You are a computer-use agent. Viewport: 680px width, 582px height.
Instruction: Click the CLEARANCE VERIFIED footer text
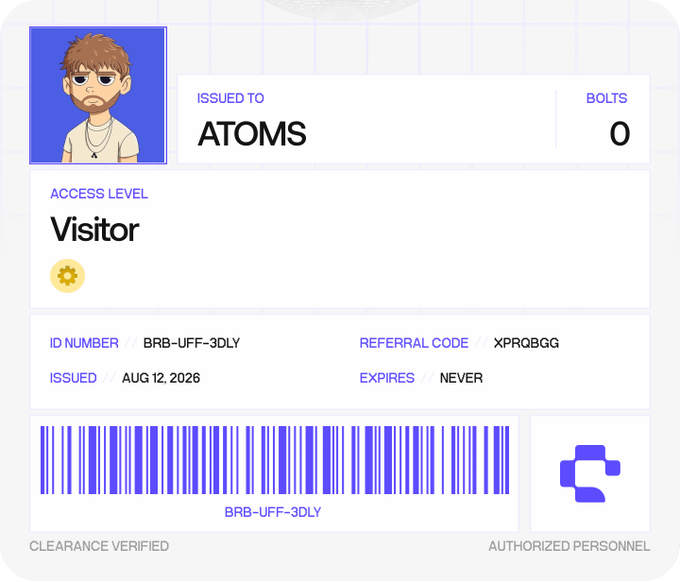pos(99,546)
